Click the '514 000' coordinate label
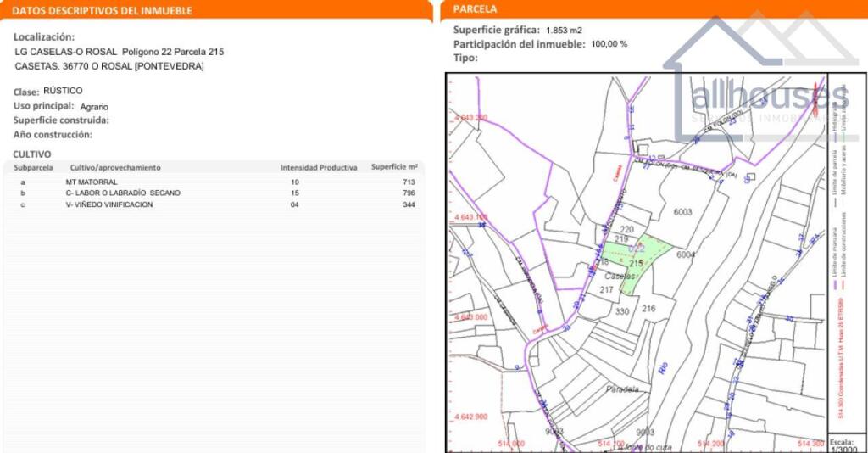 coord(511,444)
